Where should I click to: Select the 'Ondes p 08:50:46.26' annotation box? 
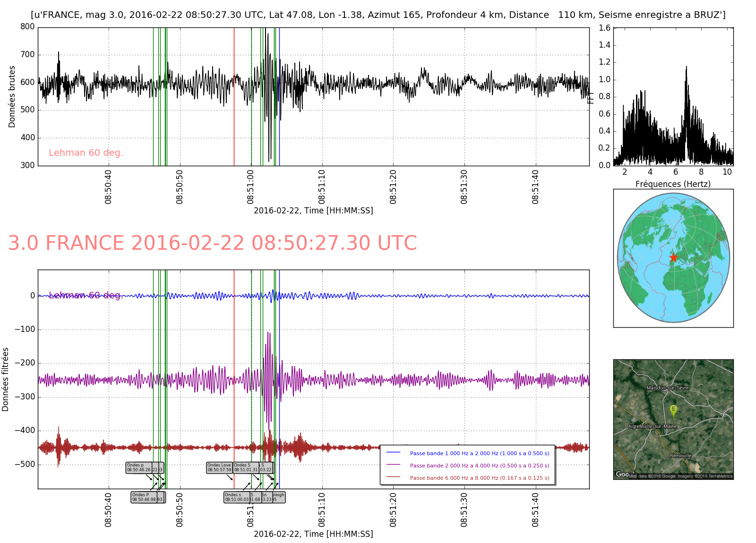[139, 467]
